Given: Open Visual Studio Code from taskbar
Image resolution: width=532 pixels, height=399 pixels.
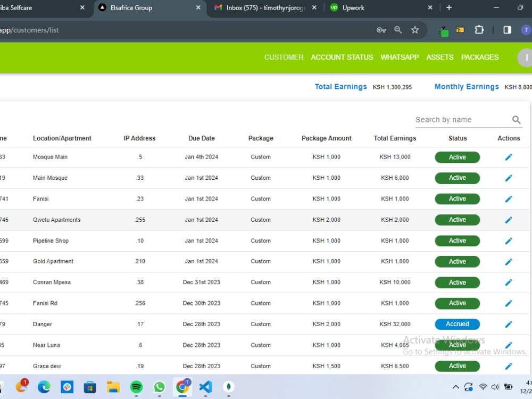Looking at the screenshot, I should 205,387.
